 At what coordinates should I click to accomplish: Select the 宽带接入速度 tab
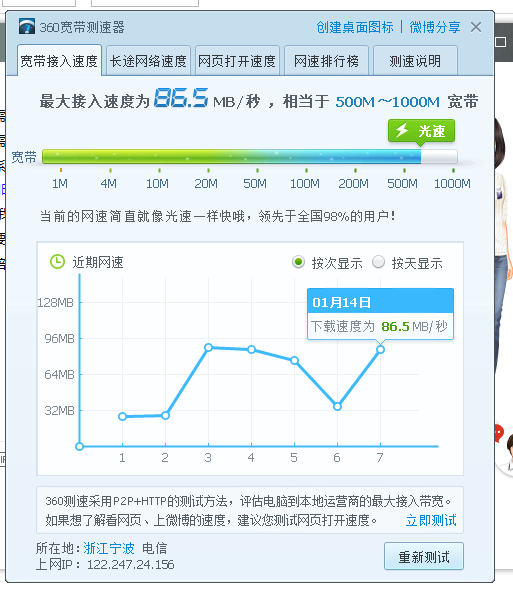point(59,61)
